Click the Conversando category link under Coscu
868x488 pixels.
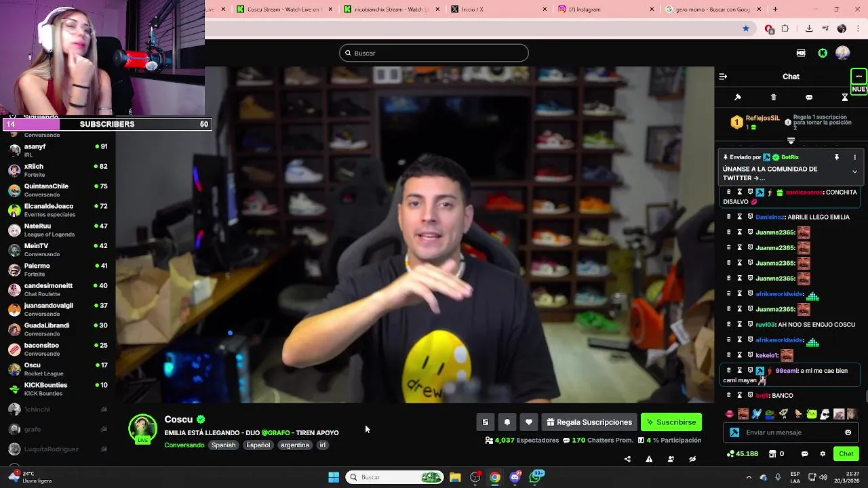click(x=184, y=445)
